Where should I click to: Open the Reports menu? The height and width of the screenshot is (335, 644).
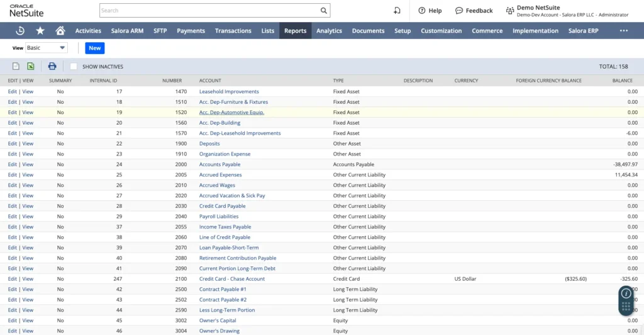pos(295,31)
